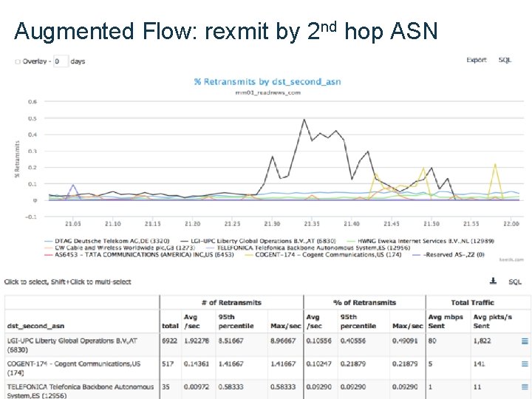This screenshot has height=399, width=532.
Task: Click the value 8.96667
Action: point(283,341)
